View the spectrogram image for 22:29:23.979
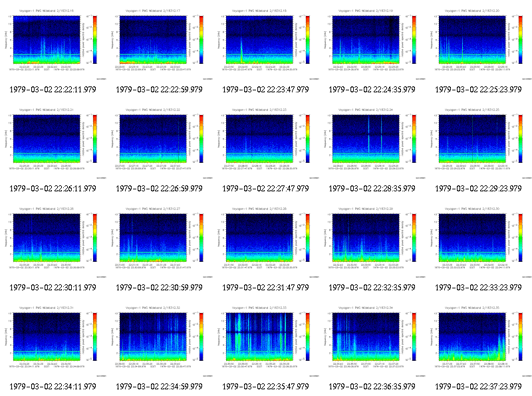Screen dimensions: 532x396 pyautogui.click(x=479, y=143)
